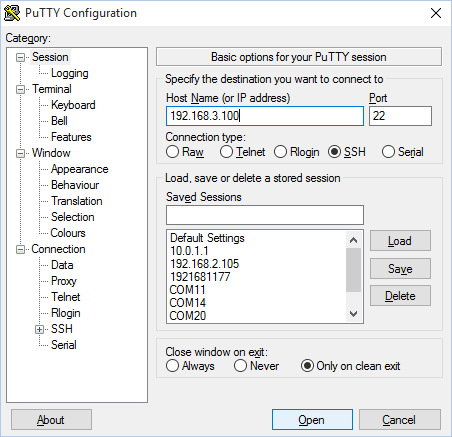Select the SSH connection type radio
Viewport: 452px width, 437px height.
(334, 152)
